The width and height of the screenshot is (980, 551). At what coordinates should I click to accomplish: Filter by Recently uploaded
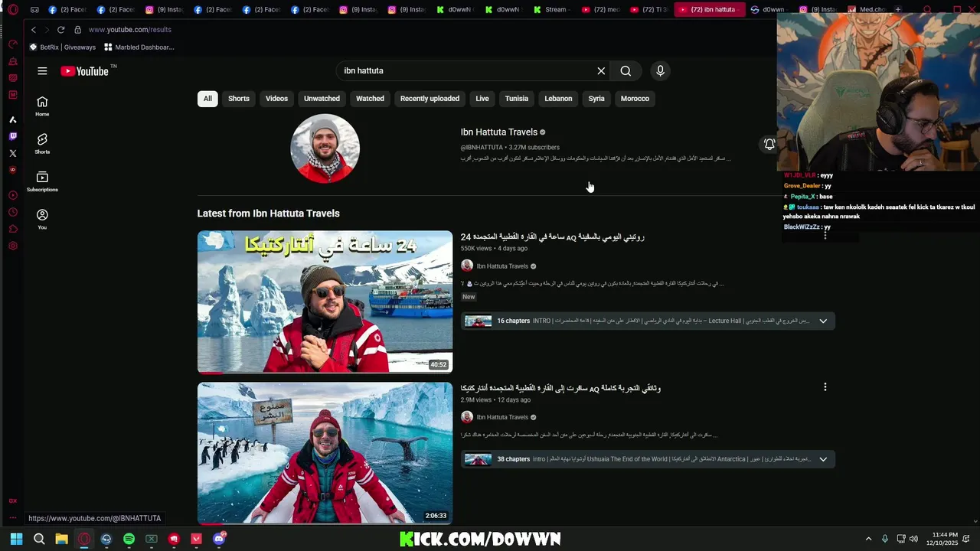[x=430, y=99]
